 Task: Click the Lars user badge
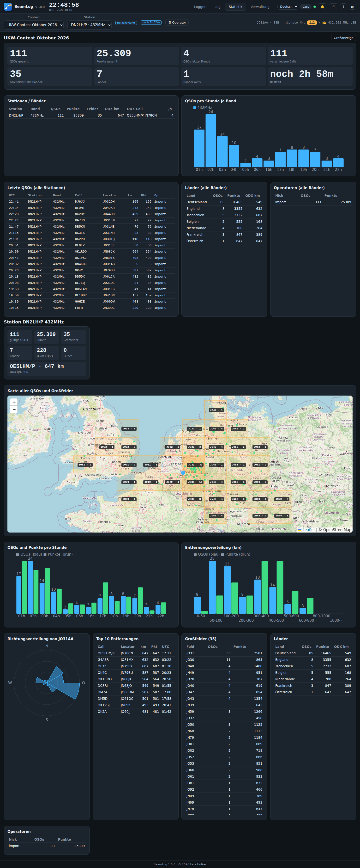[306, 7]
